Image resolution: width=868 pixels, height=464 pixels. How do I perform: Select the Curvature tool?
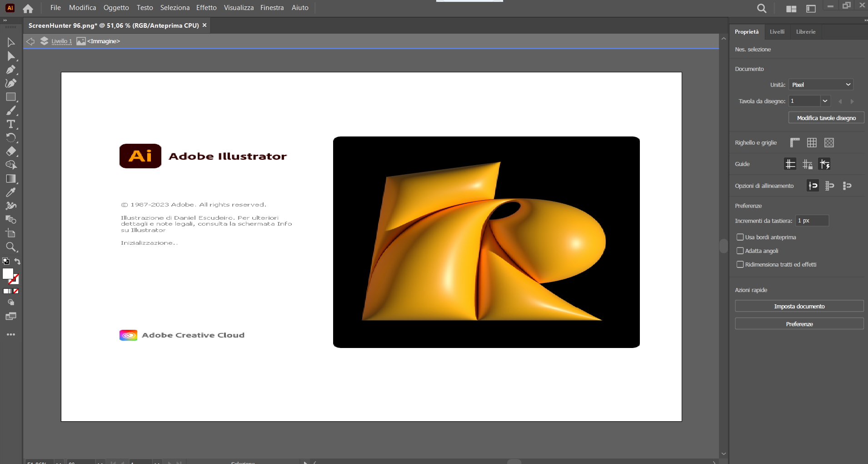(x=11, y=84)
